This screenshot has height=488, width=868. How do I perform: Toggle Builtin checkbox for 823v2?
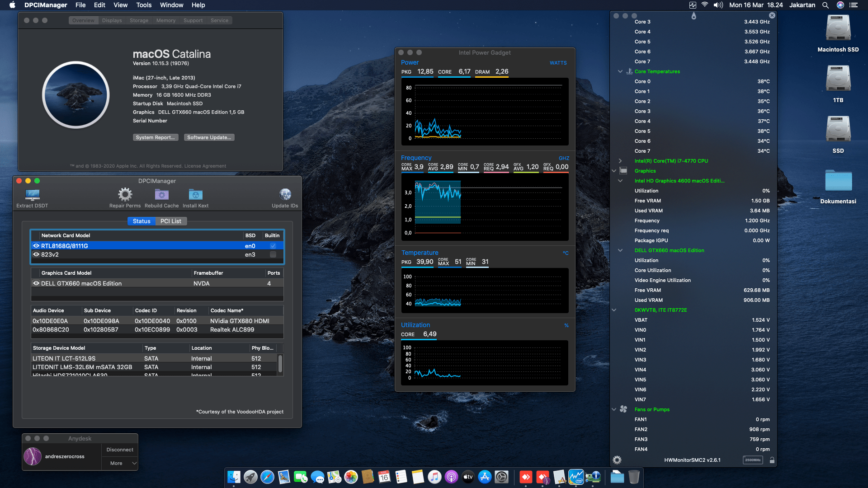click(x=273, y=254)
